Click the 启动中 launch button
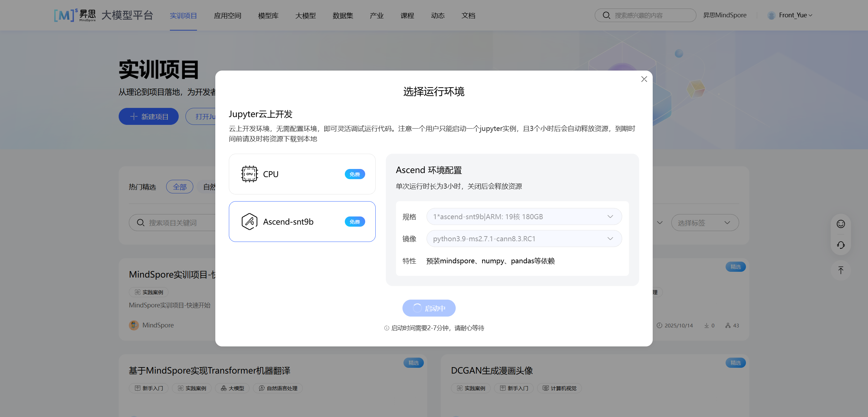This screenshot has width=868, height=417. 429,308
